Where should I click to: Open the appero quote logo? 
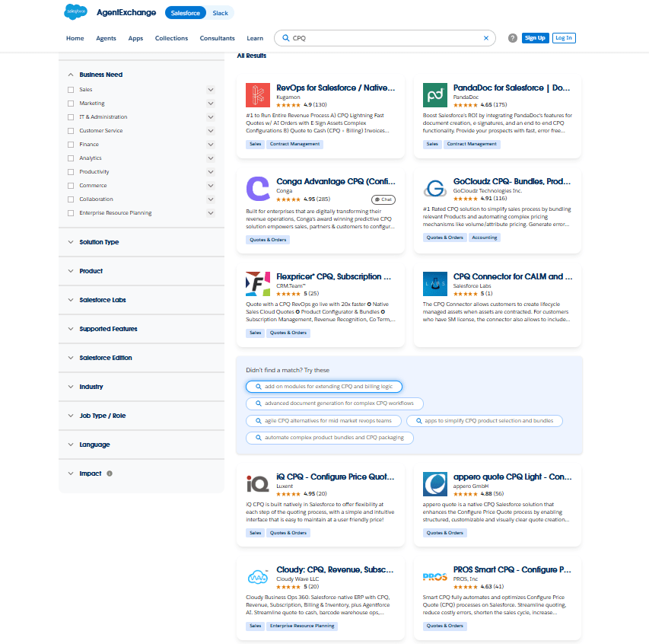(x=434, y=483)
